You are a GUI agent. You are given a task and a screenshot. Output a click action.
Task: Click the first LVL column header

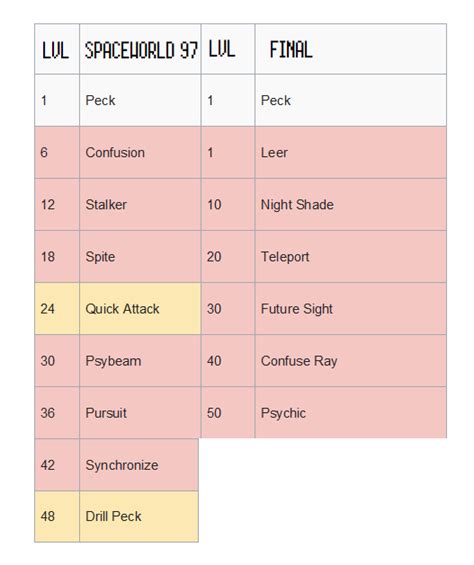(x=57, y=49)
